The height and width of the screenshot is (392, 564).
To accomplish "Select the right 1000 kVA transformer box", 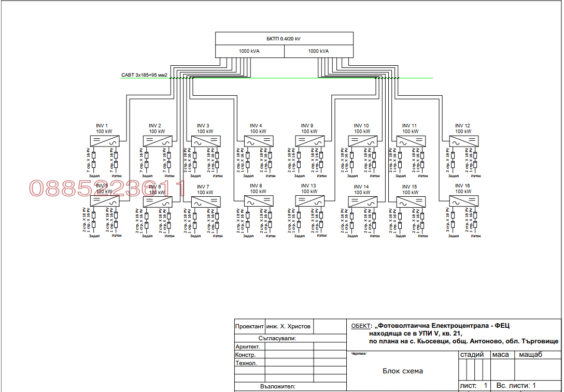I will [x=319, y=51].
